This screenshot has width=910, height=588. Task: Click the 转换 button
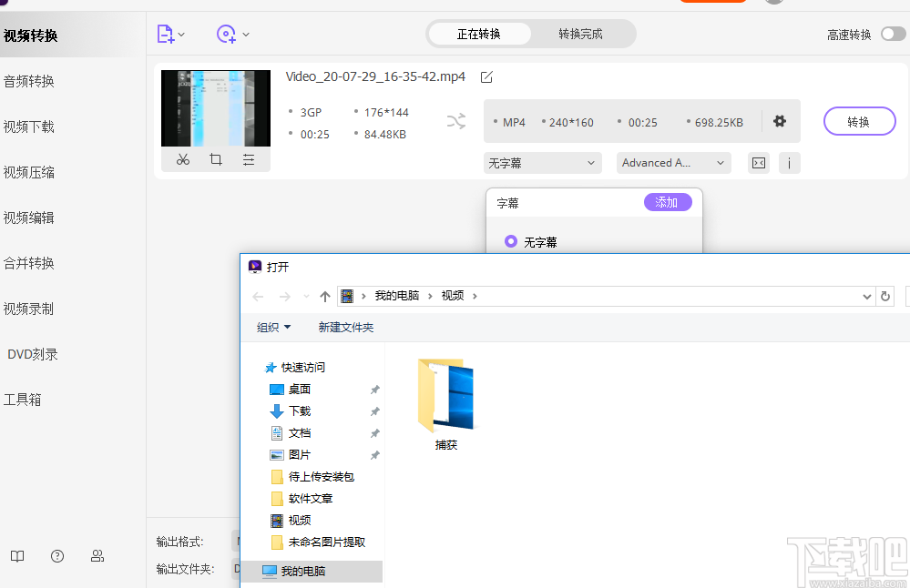[858, 120]
